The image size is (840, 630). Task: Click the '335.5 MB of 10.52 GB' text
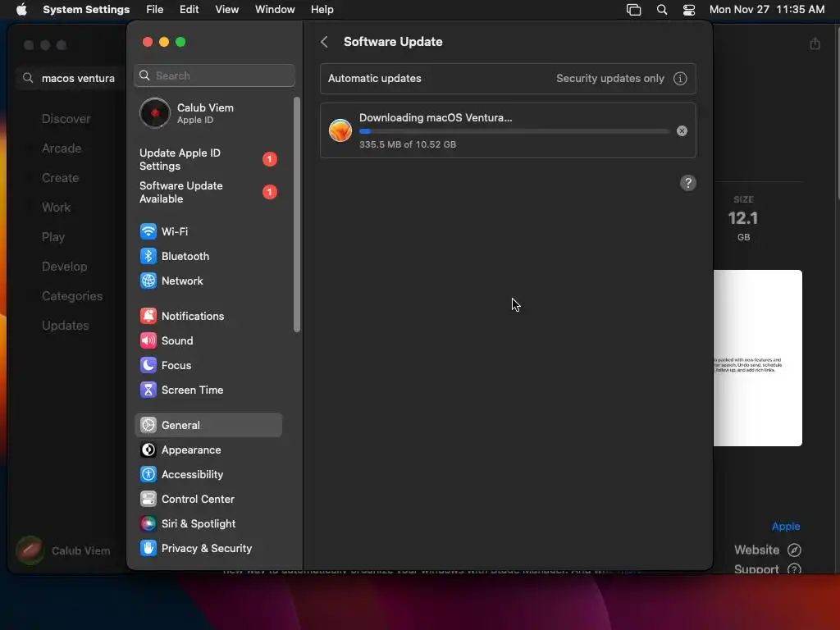pyautogui.click(x=408, y=144)
